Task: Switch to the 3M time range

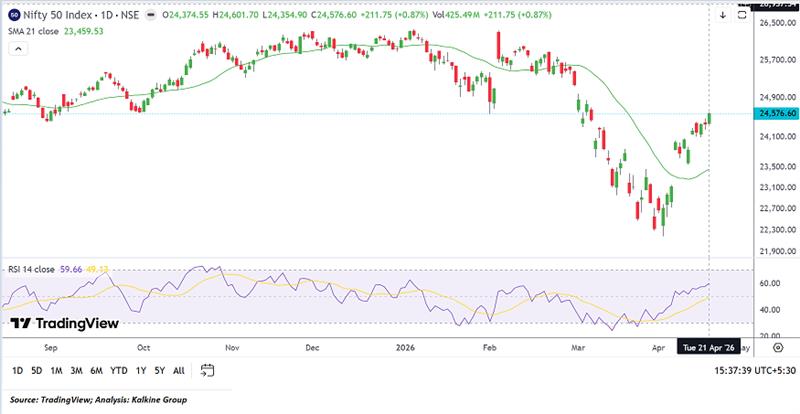Action: point(77,371)
